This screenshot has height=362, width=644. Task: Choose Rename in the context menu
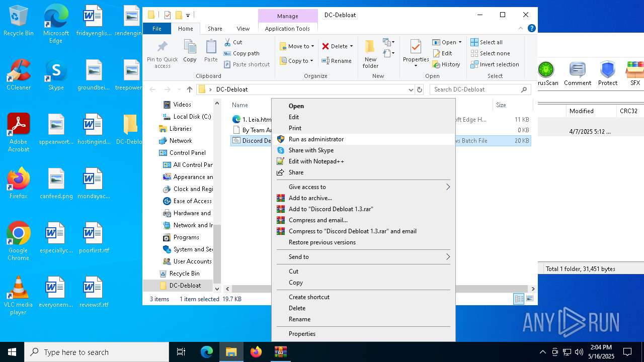coord(299,319)
